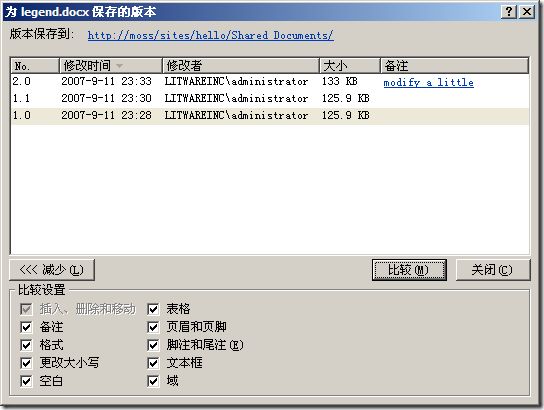544x410 pixels.
Task: Click LITWAREINC\administrator in version 2.0 row
Action: (x=236, y=82)
